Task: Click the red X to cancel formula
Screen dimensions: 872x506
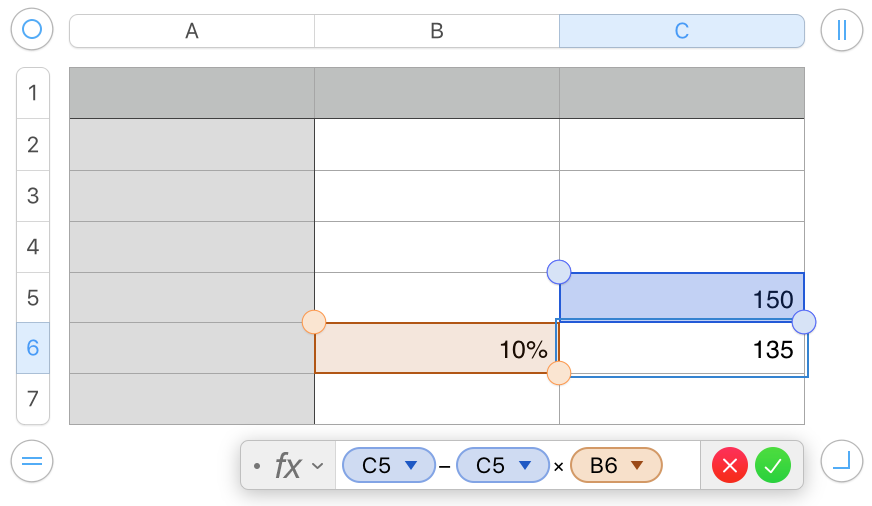Action: pyautogui.click(x=730, y=465)
